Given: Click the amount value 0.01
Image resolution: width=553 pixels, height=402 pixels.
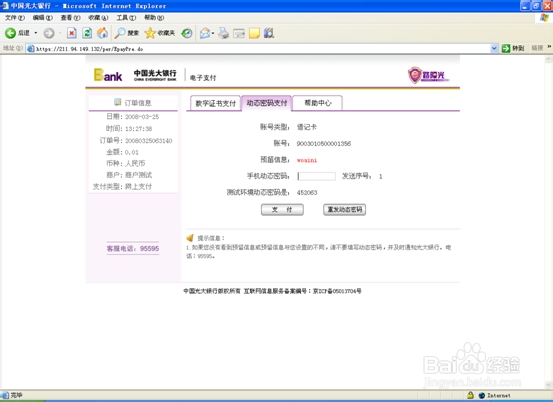Looking at the screenshot, I should click(x=132, y=152).
